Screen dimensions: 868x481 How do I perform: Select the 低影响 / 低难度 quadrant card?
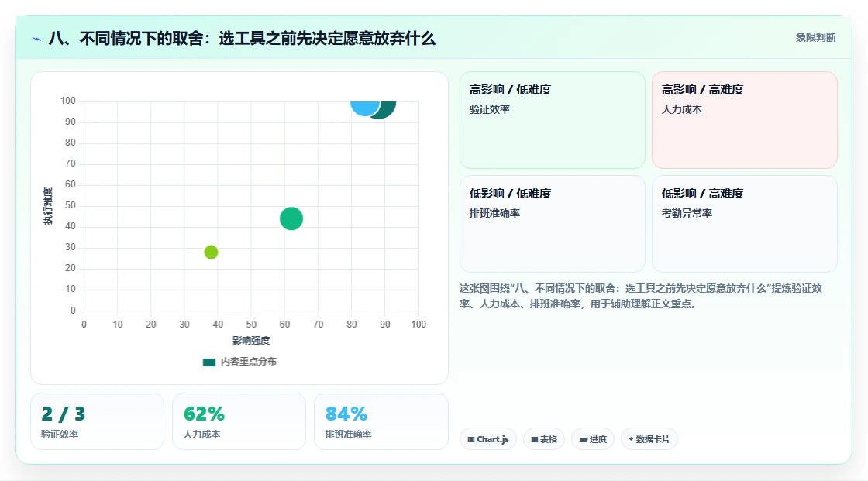pos(553,224)
